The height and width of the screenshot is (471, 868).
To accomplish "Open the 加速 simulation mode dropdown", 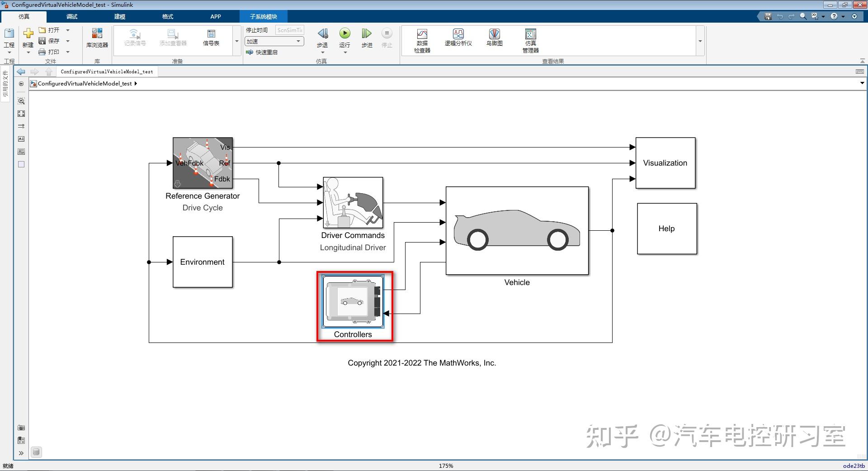I will tap(298, 41).
